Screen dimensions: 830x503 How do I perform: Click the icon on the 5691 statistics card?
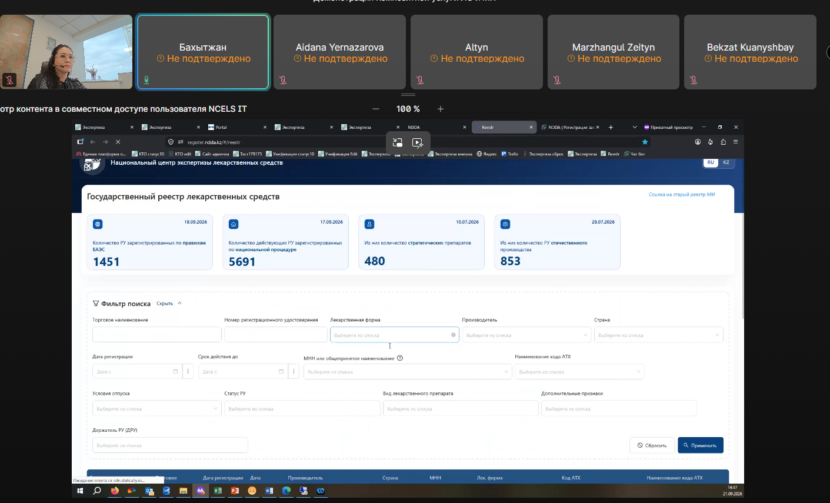(233, 224)
